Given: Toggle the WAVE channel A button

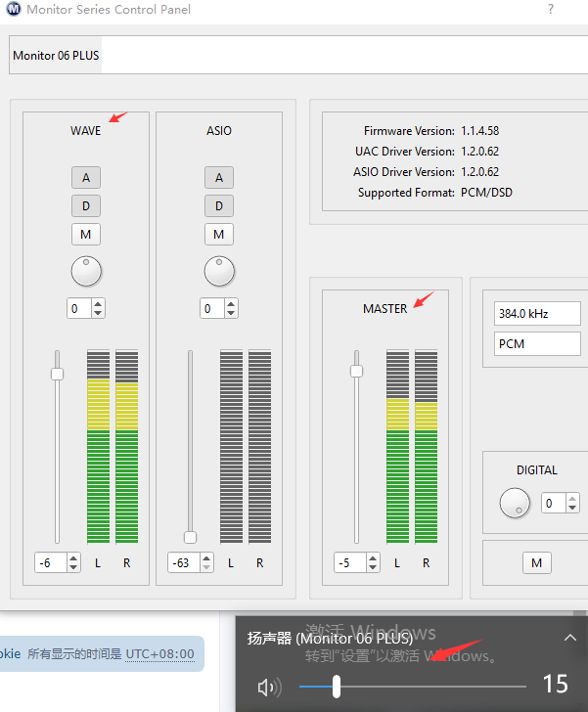Looking at the screenshot, I should [x=86, y=178].
